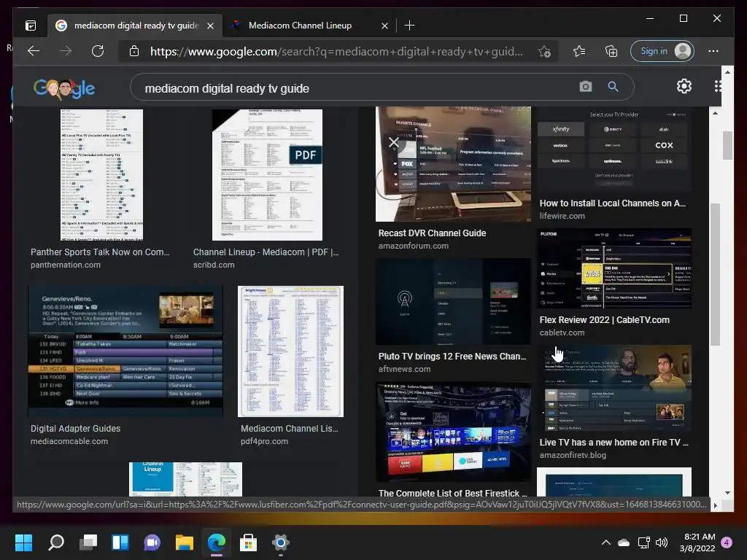Image resolution: width=747 pixels, height=560 pixels.
Task: Click the browser Forward arrow
Action: [66, 51]
